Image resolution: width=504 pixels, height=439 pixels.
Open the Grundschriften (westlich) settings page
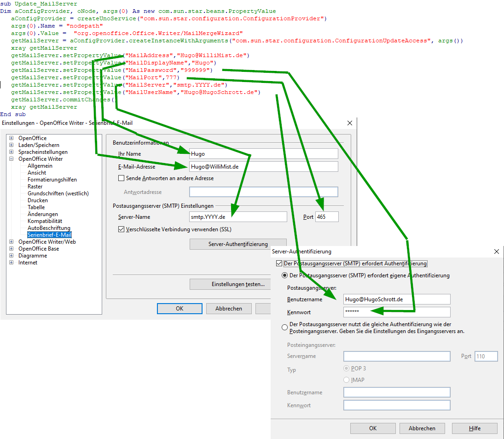point(58,193)
